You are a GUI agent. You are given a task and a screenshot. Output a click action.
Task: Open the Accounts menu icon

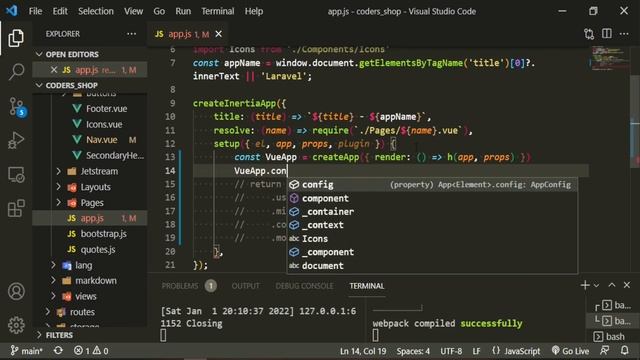[x=16, y=291]
